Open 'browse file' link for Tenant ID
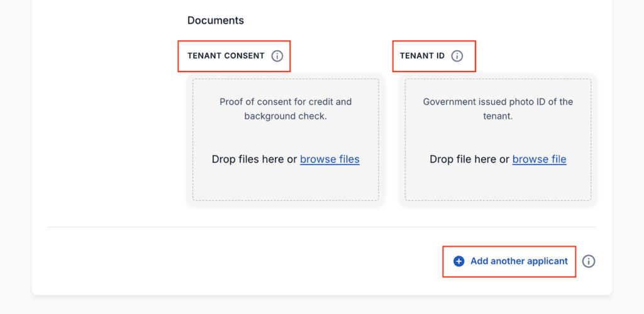This screenshot has height=314, width=644. pyautogui.click(x=539, y=160)
